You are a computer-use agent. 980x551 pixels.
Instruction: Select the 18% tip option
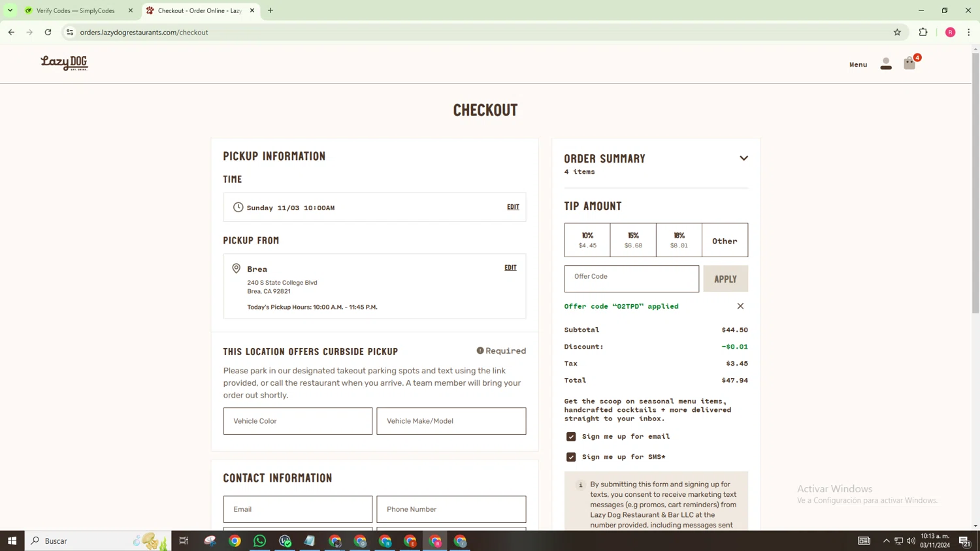(679, 240)
